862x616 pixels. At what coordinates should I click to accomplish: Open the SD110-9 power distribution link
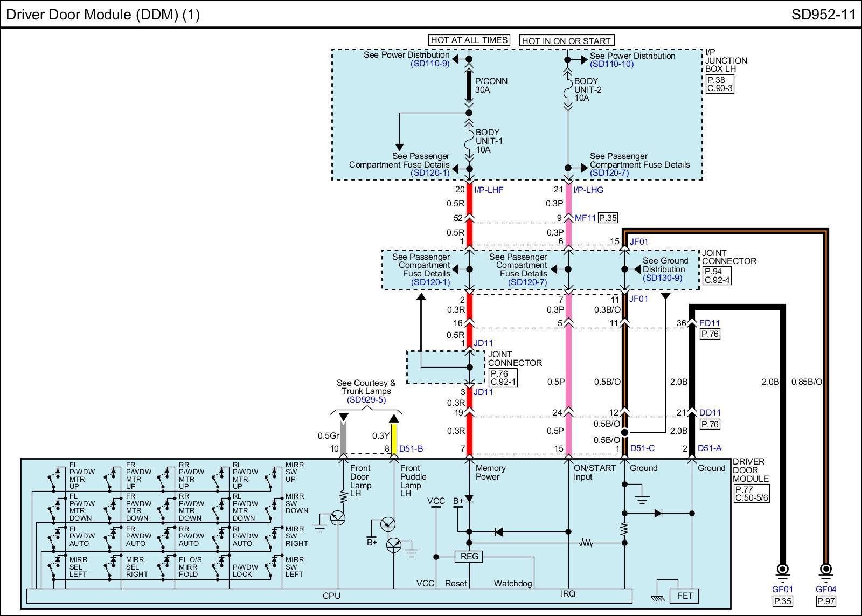pos(429,64)
